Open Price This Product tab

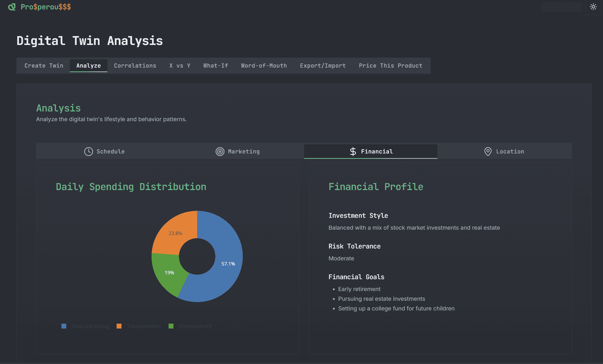click(x=390, y=66)
